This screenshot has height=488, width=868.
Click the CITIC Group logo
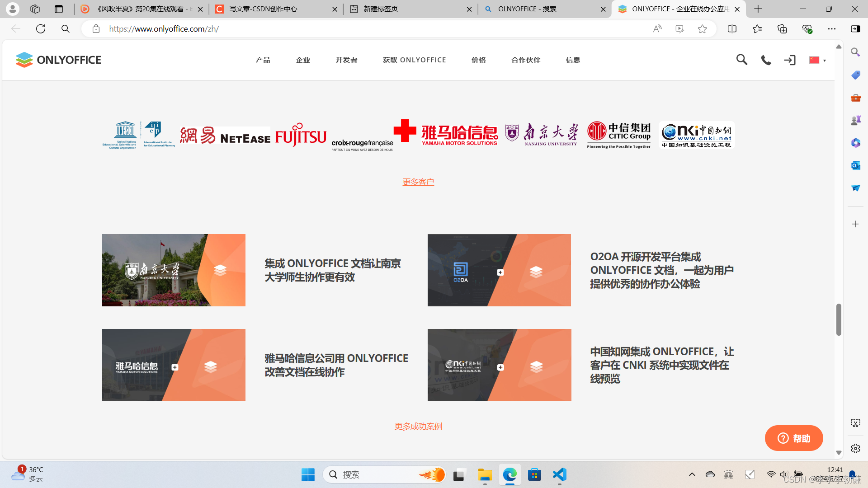click(619, 135)
